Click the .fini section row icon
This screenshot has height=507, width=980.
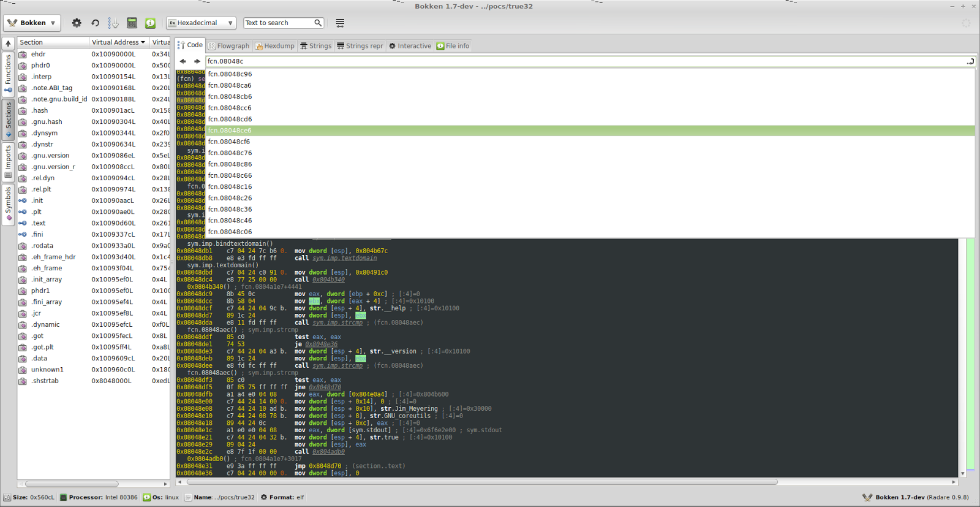click(x=23, y=234)
